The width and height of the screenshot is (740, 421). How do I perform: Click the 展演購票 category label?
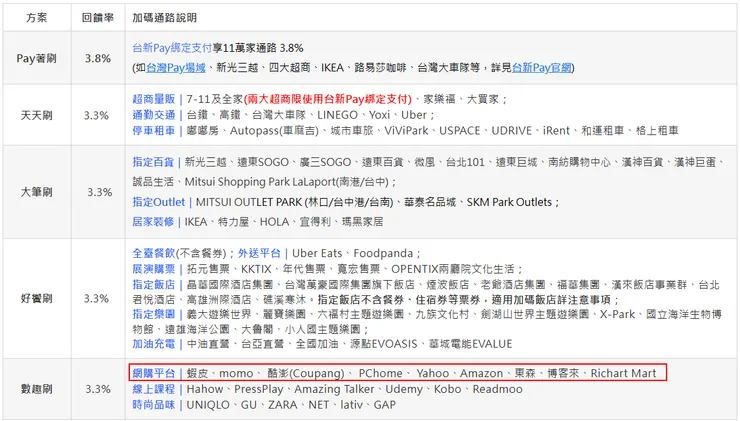pos(154,269)
